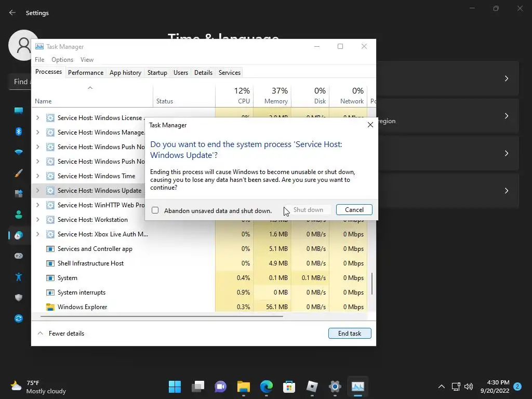Screen dimensions: 532x399
Task: Click the horizontal scrollbar in Task Manager
Action: click(162, 316)
